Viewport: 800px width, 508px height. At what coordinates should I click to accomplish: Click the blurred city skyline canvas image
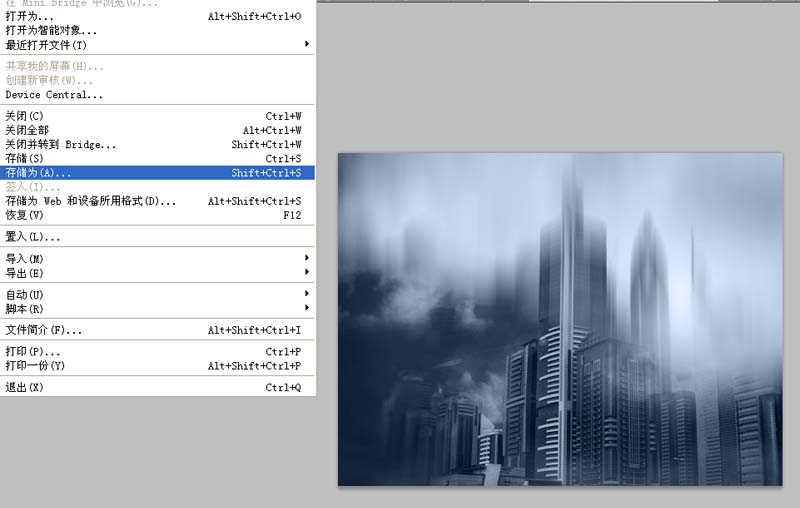point(559,319)
